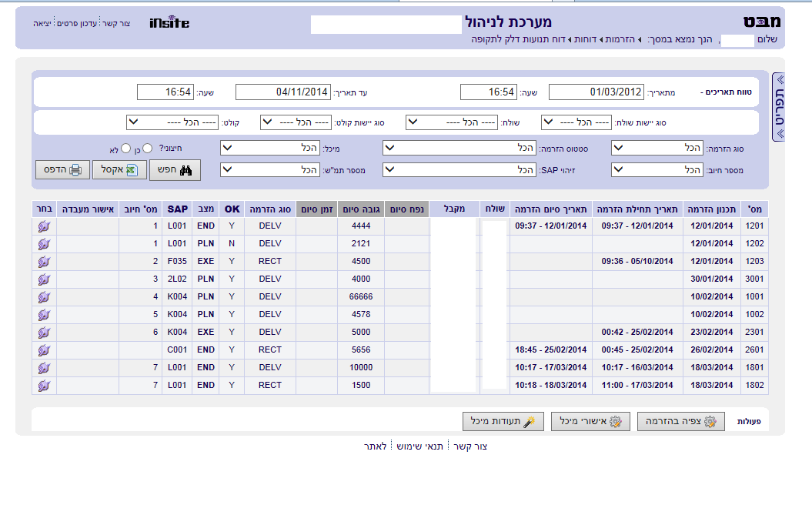This screenshot has height=505, width=812.
Task: Sort by מס' column header
Action: 754,209
